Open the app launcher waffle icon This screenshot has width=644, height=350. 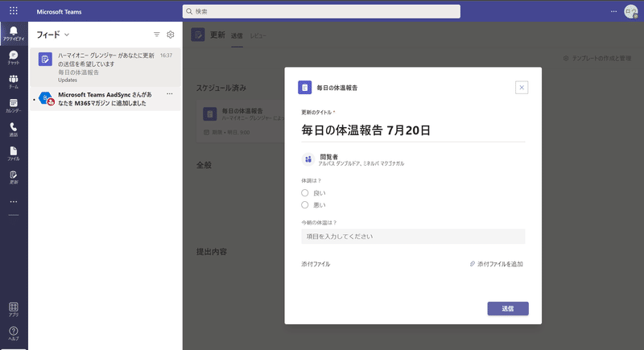14,11
